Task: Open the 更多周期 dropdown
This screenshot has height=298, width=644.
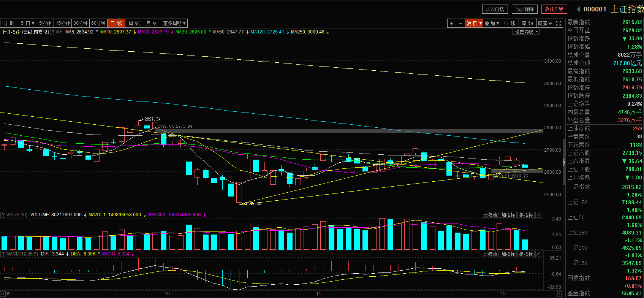Action: [x=174, y=23]
